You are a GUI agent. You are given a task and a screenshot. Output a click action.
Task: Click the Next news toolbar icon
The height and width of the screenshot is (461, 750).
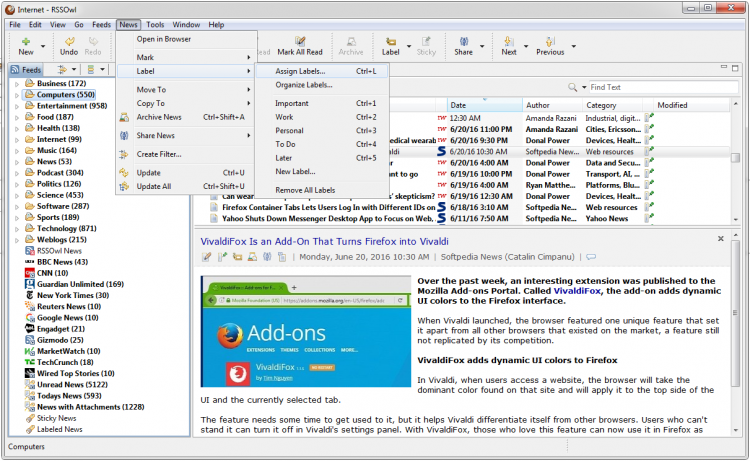click(x=508, y=42)
